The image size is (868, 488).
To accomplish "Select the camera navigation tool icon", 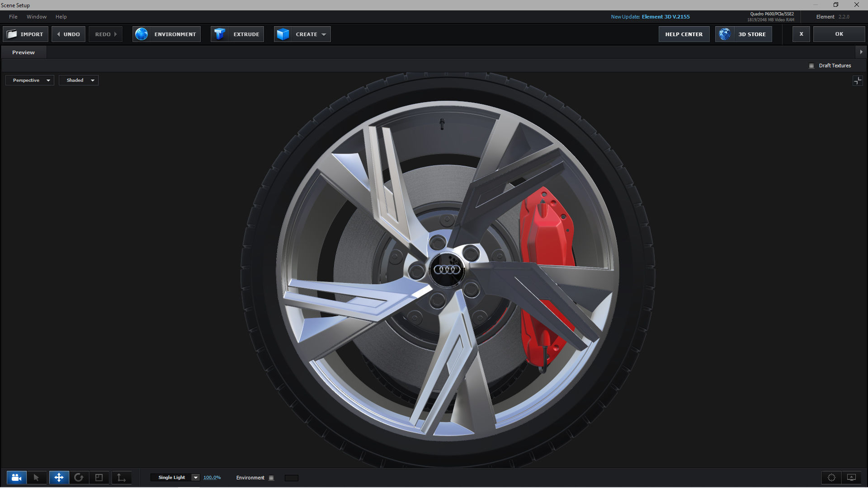I will (x=17, y=478).
